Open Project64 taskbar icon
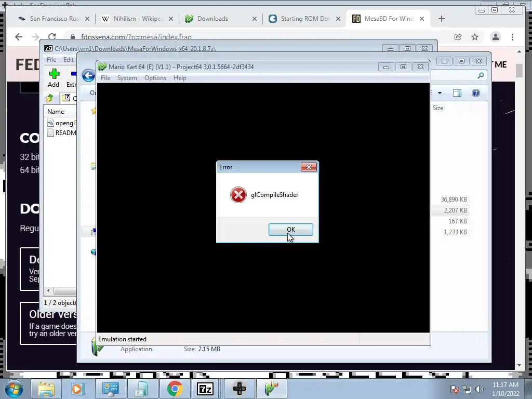 [x=271, y=389]
